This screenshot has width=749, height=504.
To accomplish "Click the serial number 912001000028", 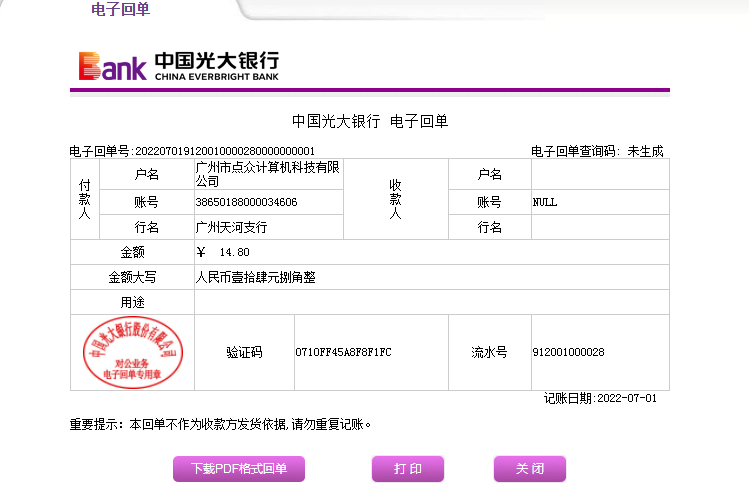I will tap(568, 352).
